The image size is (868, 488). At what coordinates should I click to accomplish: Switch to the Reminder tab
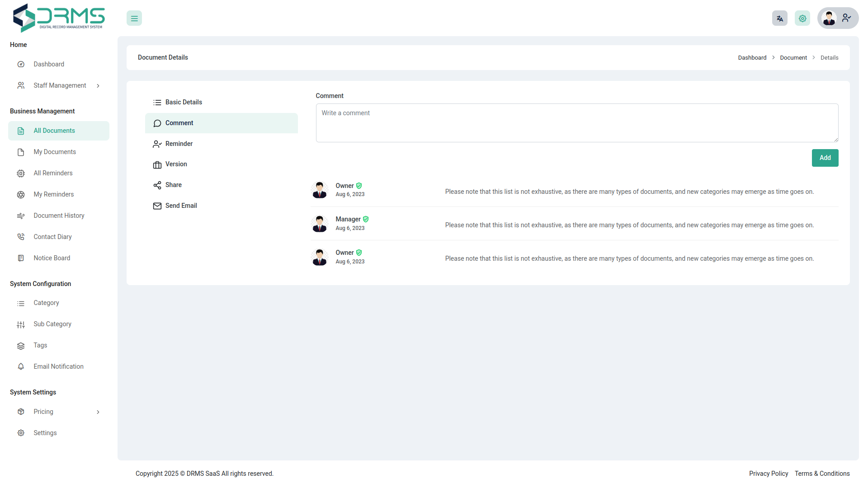178,144
